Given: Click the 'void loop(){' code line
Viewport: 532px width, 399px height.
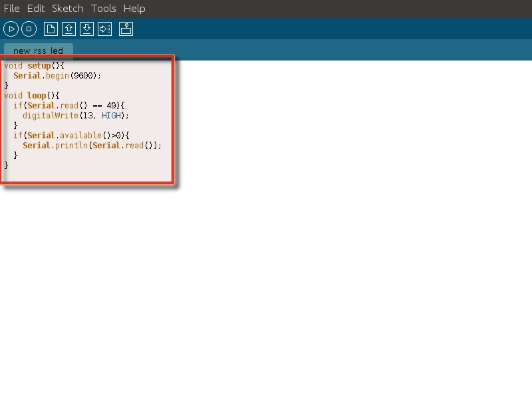Looking at the screenshot, I should coord(32,95).
